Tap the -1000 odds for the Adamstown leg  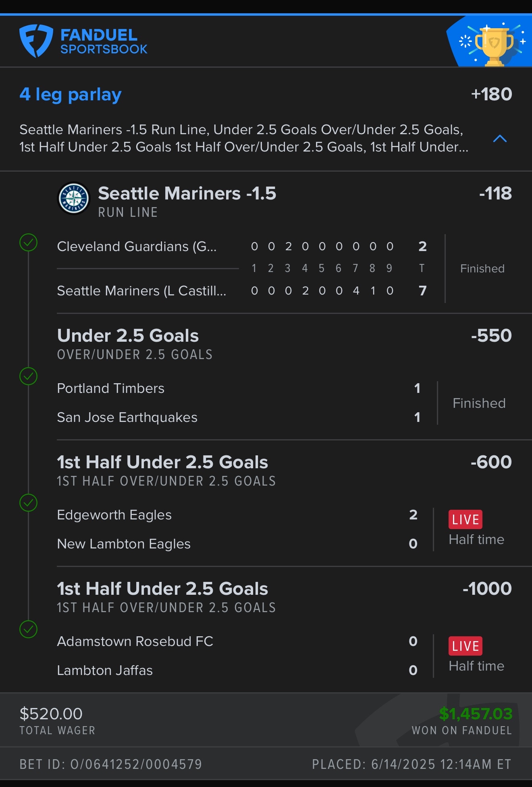(x=487, y=589)
